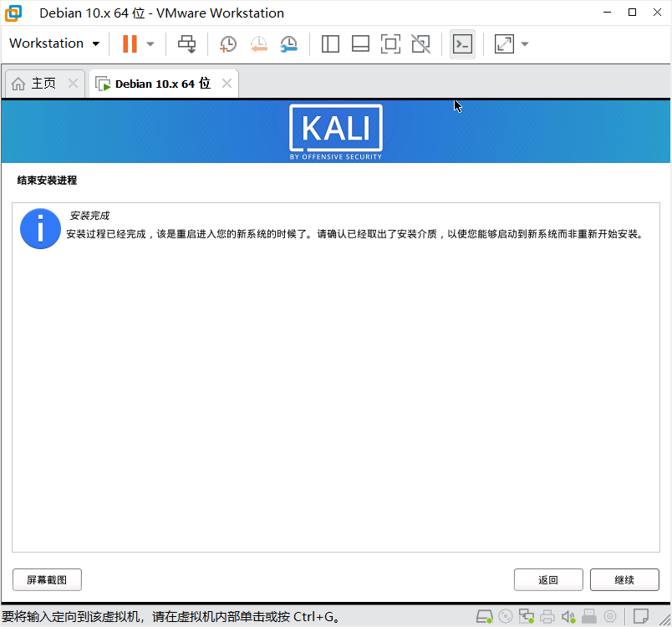Toggle the thumbnail bar view

coord(360,43)
